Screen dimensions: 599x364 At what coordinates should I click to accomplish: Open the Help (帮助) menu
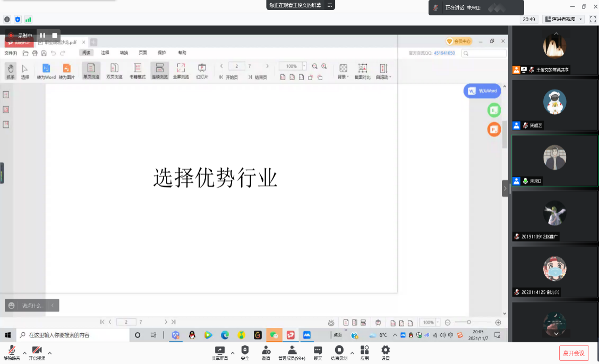tap(182, 53)
